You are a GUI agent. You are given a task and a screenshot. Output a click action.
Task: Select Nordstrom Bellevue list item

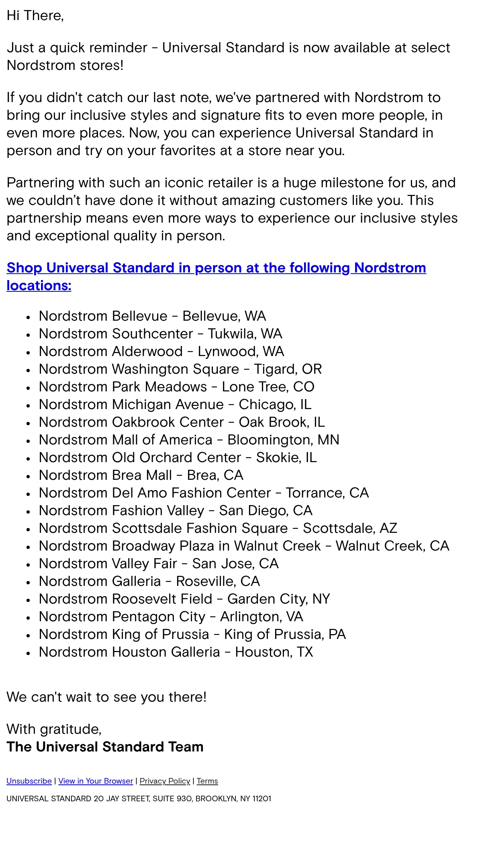(x=152, y=316)
